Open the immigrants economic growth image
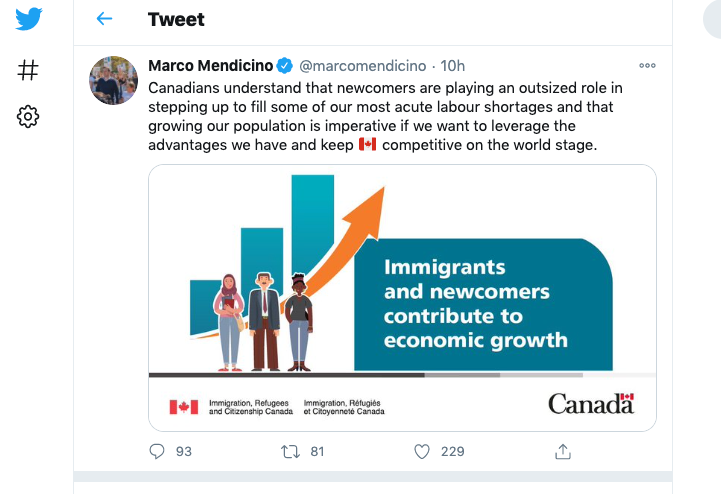 pos(402,298)
